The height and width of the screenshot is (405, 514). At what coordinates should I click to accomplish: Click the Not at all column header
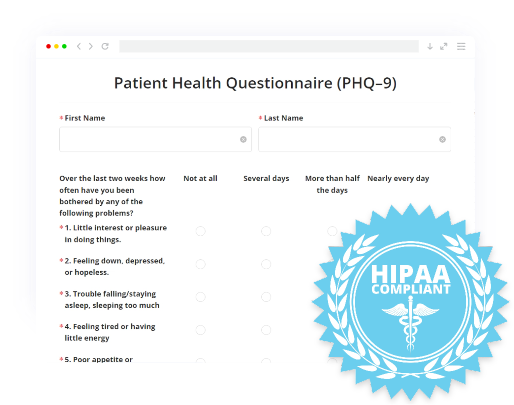tap(200, 178)
